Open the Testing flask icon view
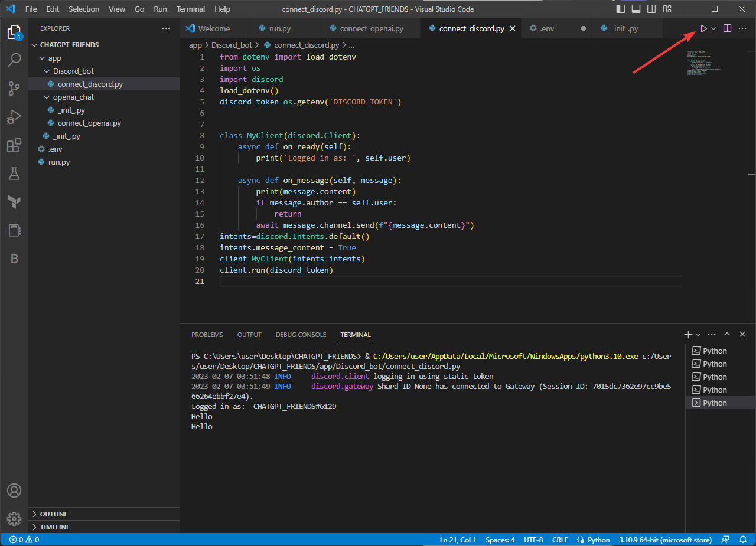Screen dimensions: 756x546 coord(14,174)
